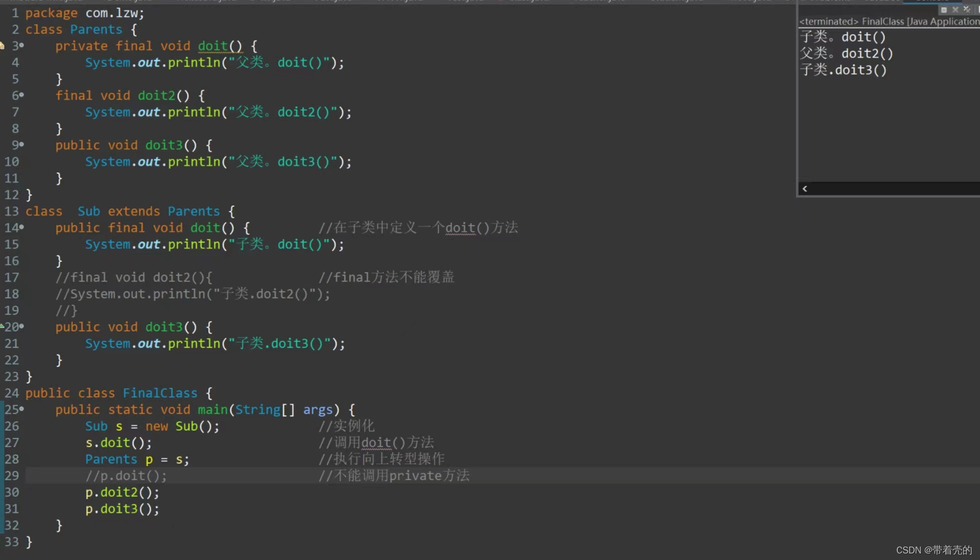Click console scroll-left arrow
Viewport: 980px width, 560px height.
pyautogui.click(x=805, y=189)
